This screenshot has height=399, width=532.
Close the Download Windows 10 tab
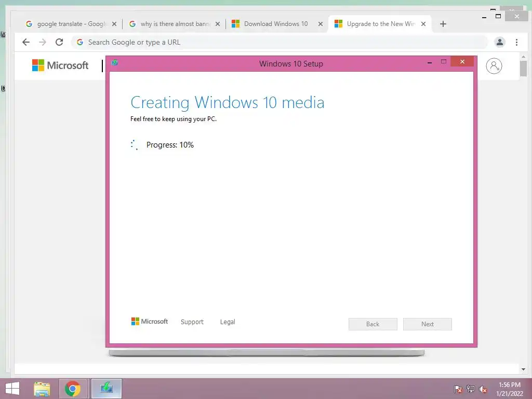click(x=320, y=24)
